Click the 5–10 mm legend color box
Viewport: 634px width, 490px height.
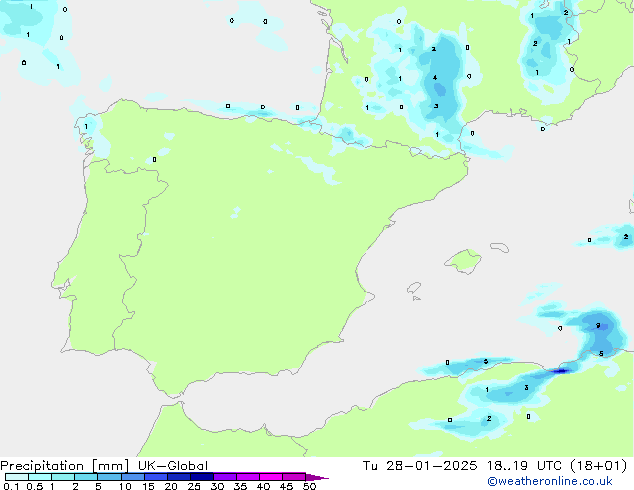tap(109, 477)
